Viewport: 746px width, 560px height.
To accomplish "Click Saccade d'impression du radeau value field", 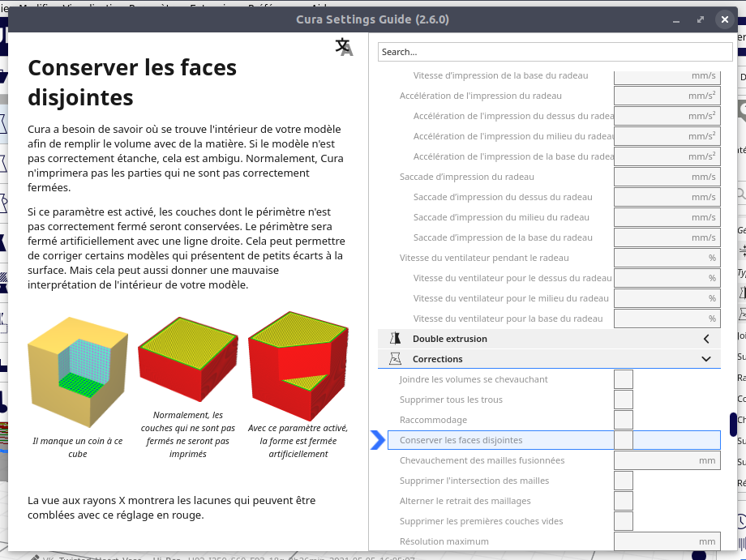I will tap(667, 177).
